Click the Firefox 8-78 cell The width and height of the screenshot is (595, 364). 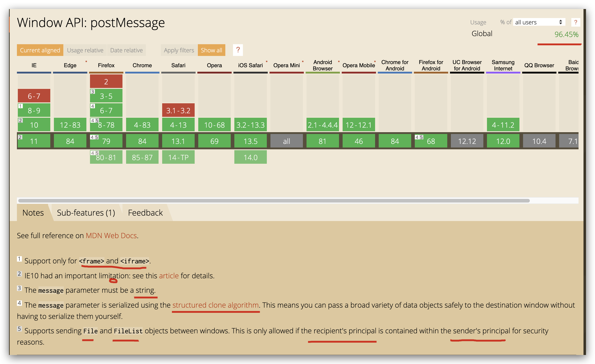[106, 124]
